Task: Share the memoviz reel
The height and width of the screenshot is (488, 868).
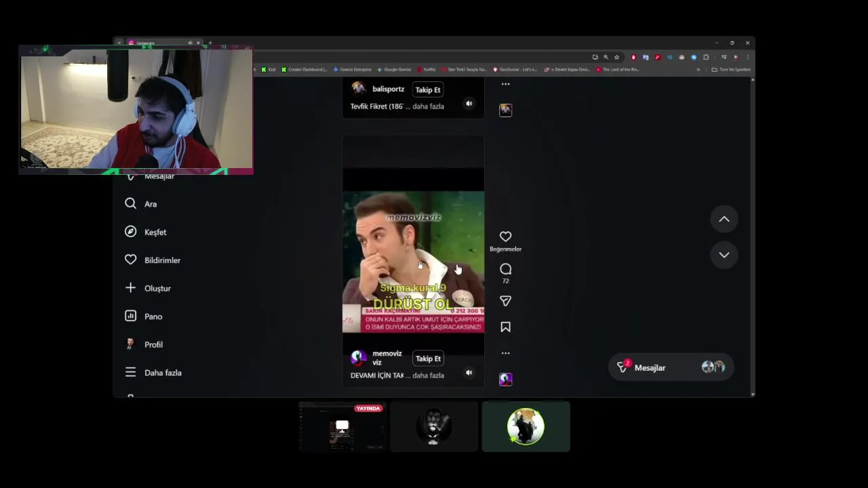Action: [x=505, y=301]
